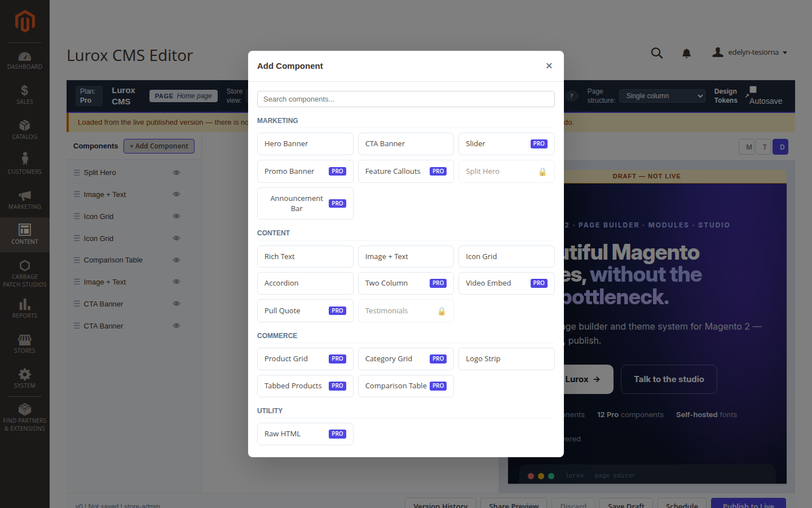Open the notifications bell
The image size is (812, 508).
coord(686,53)
